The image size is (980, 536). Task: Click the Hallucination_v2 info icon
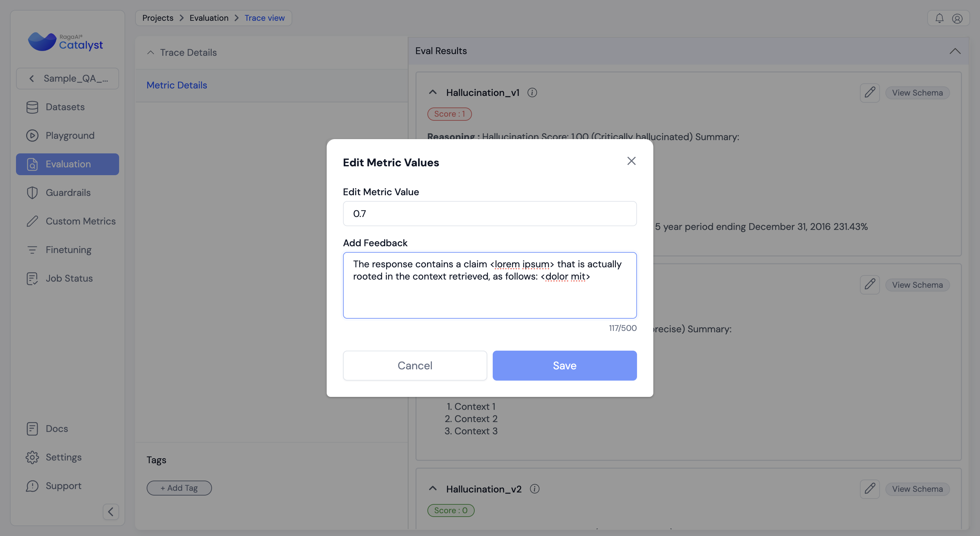click(535, 489)
